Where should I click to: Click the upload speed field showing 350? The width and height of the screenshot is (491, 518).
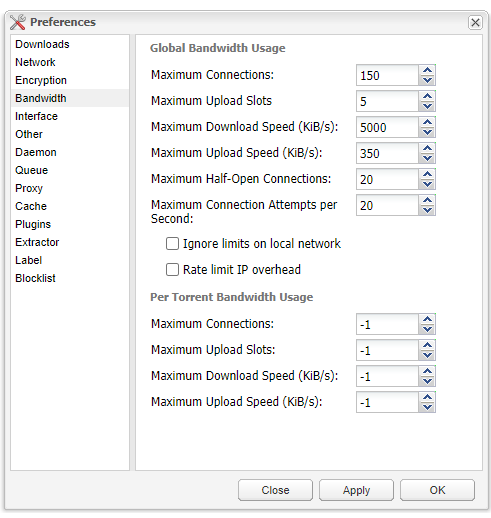(x=387, y=153)
